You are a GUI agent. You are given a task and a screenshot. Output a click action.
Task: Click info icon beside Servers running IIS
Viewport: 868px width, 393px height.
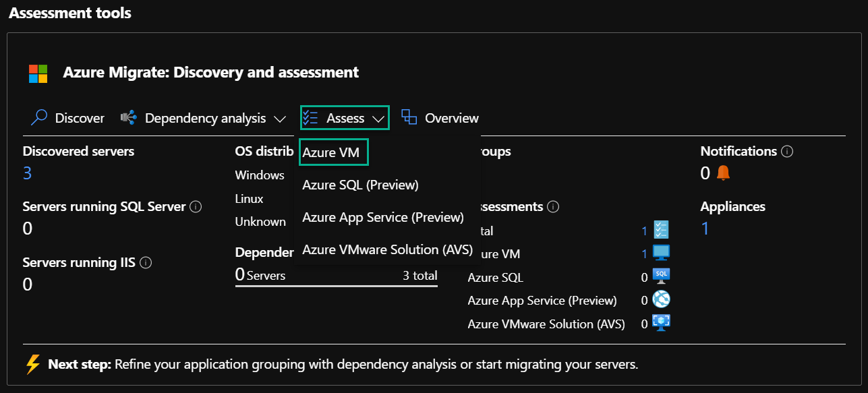pos(146,263)
